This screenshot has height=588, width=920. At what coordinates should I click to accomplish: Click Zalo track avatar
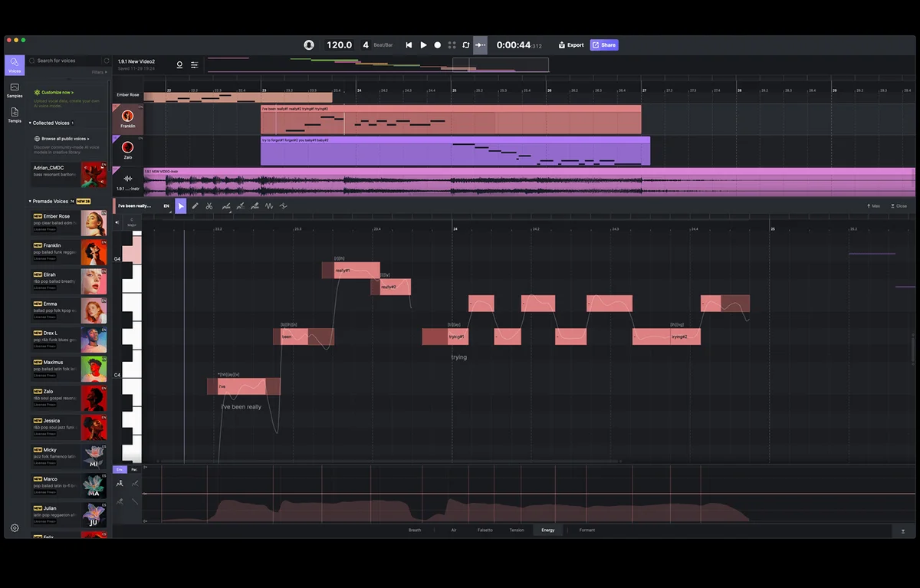tap(127, 146)
